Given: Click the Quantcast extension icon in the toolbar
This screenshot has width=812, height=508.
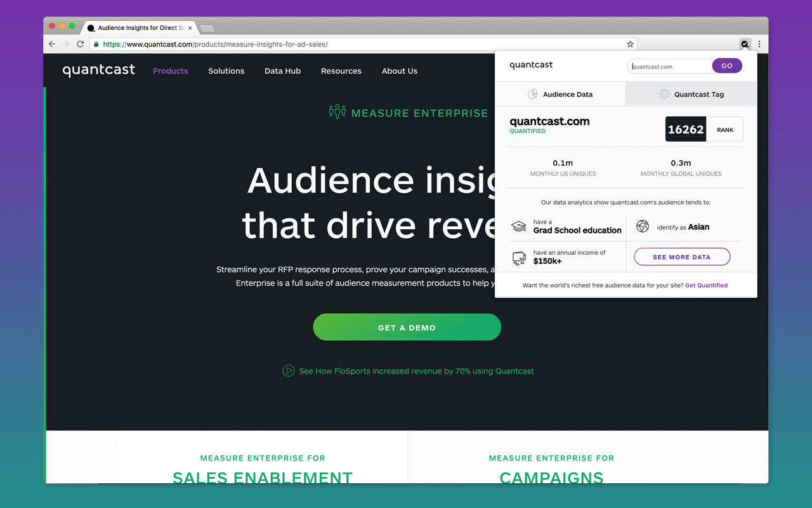Looking at the screenshot, I should tap(745, 44).
